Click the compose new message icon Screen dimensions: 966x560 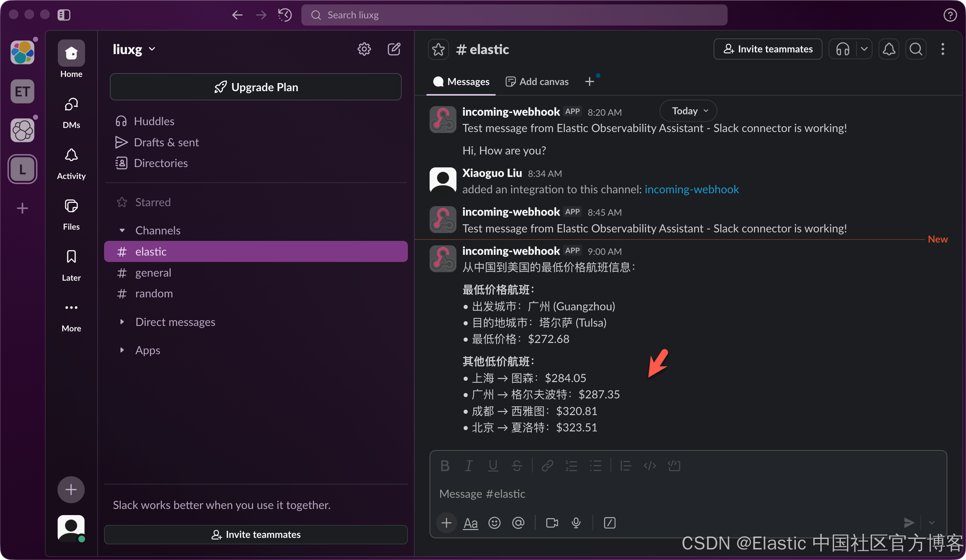point(394,49)
